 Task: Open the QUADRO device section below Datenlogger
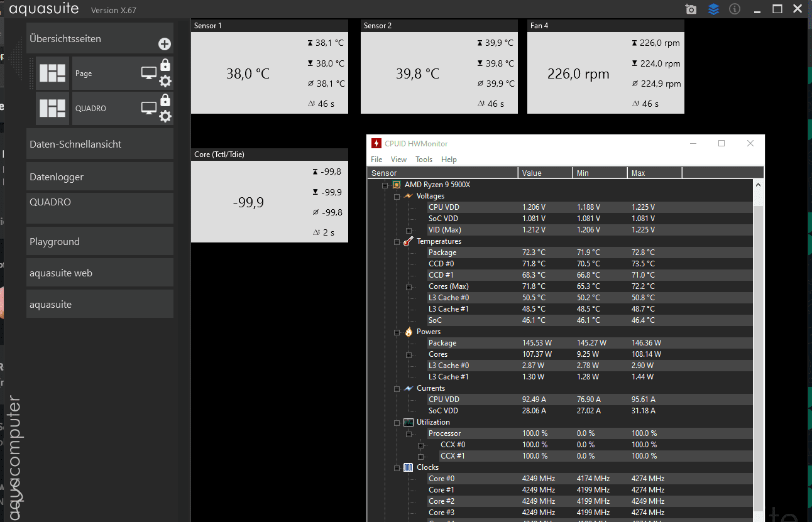[x=100, y=208]
